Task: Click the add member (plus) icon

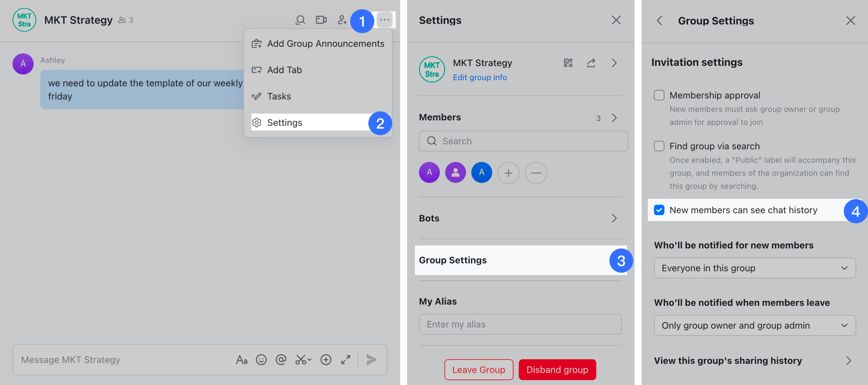Action: [x=507, y=172]
